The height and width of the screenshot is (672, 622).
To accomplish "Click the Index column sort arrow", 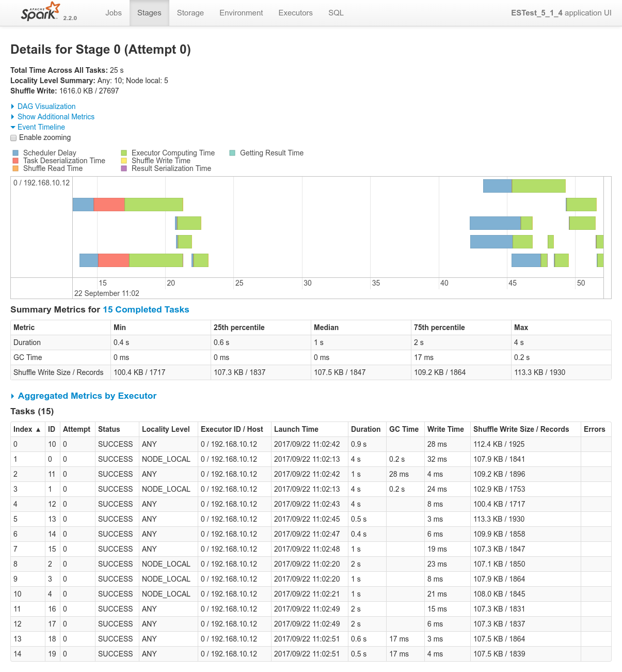I will pos(38,430).
